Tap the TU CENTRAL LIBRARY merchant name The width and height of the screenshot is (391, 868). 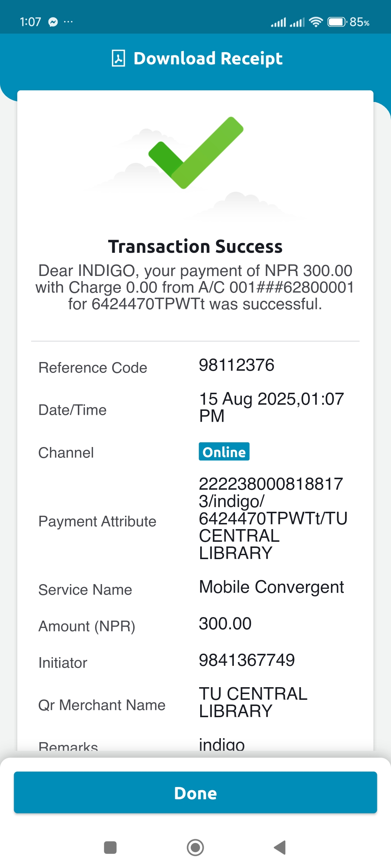[253, 702]
